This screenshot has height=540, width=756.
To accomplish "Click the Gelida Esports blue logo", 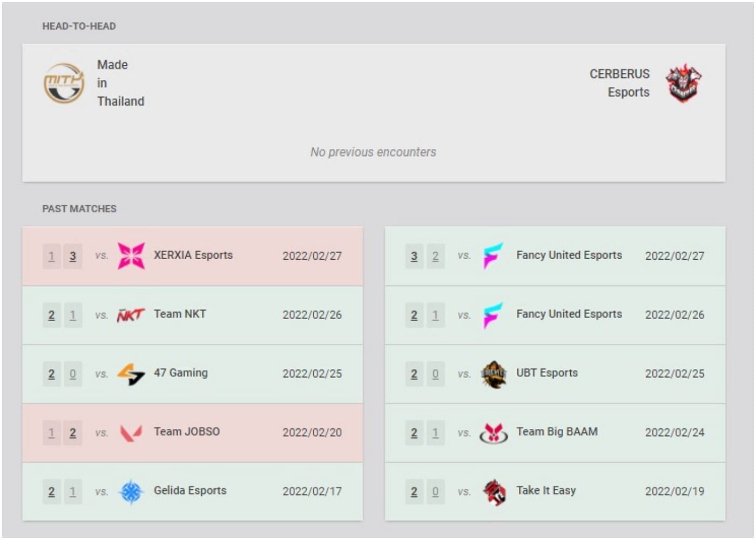I will click(131, 491).
